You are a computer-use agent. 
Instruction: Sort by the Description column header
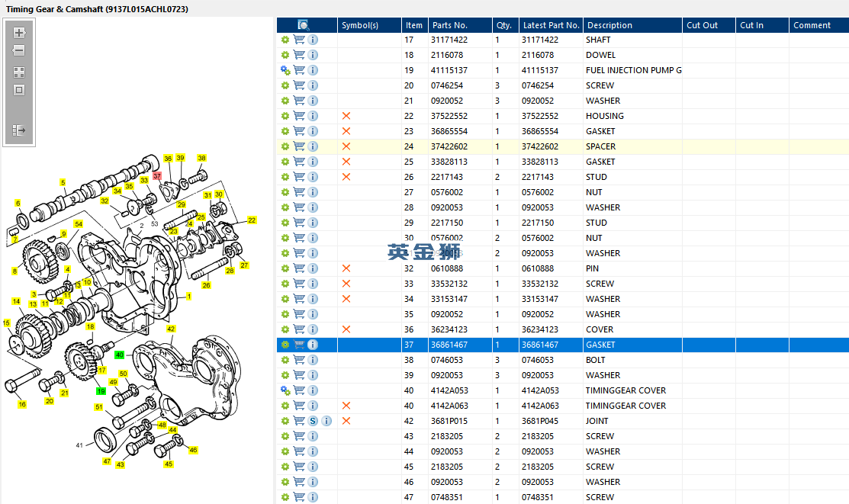(x=632, y=25)
